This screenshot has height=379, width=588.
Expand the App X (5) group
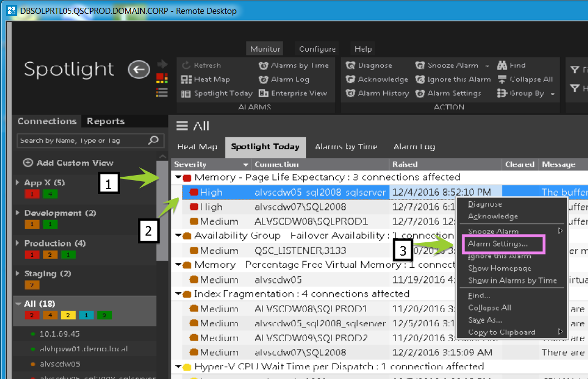(x=18, y=182)
